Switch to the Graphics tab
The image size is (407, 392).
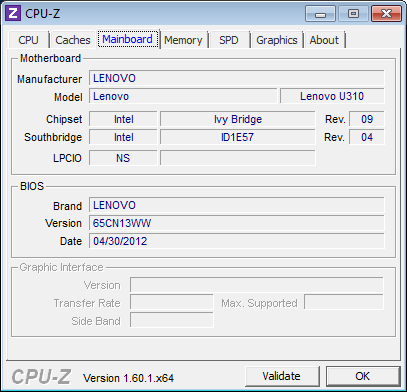[x=277, y=40]
